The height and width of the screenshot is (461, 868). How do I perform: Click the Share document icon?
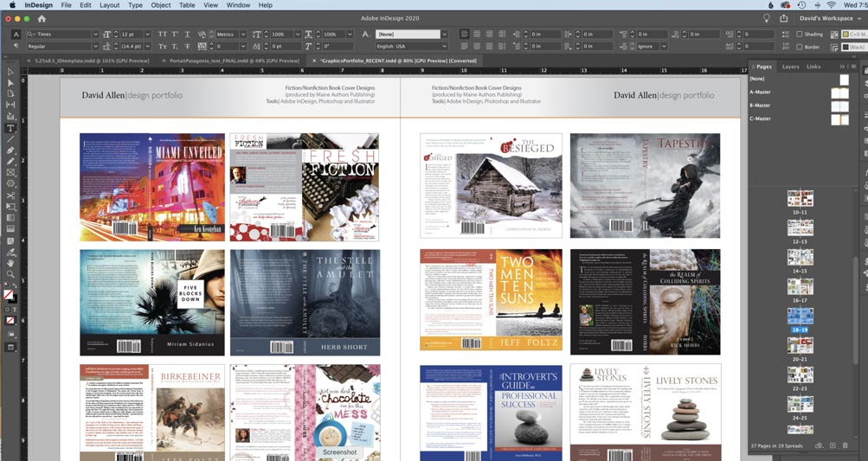[x=784, y=18]
